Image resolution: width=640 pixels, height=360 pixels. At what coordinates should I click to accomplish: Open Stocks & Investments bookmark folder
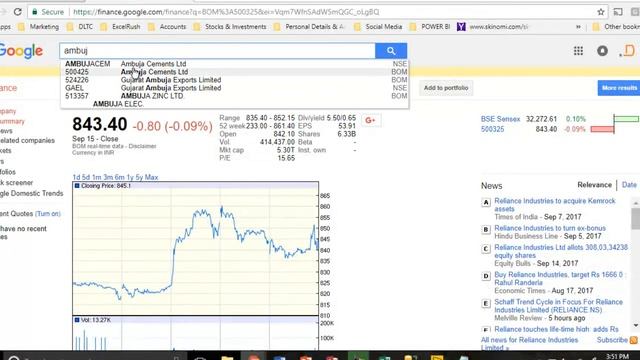tap(230, 27)
